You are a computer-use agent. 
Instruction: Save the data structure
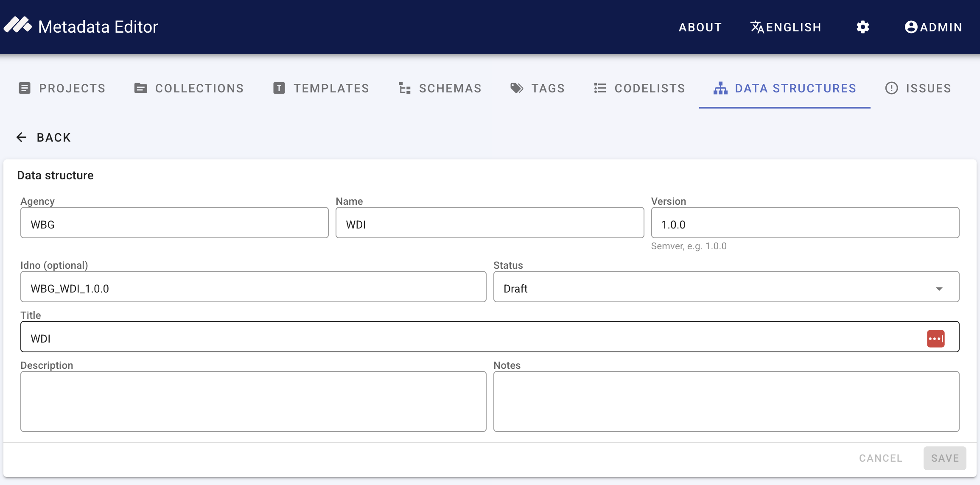pos(945,458)
